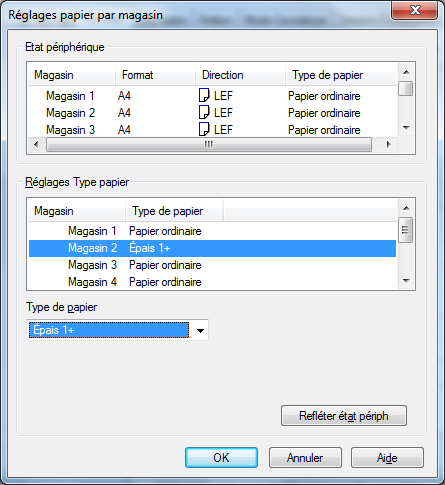Image resolution: width=445 pixels, height=485 pixels.
Task: Click the LEF orientation icon for Magasin 3
Action: [x=204, y=129]
